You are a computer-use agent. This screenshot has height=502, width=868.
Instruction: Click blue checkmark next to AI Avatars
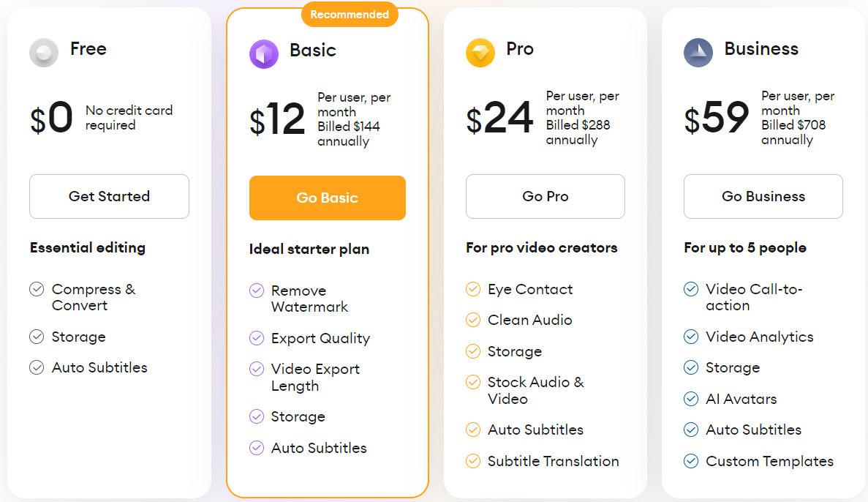(691, 399)
